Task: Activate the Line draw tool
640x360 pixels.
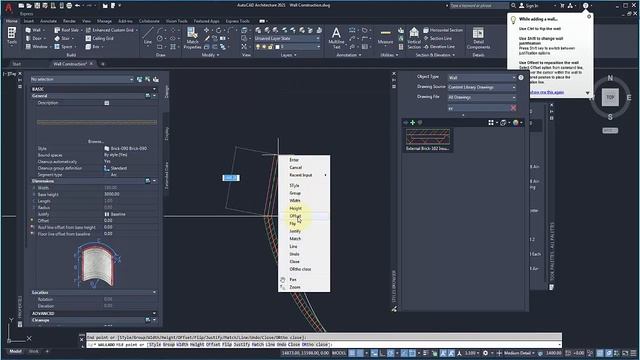Action: pyautogui.click(x=148, y=36)
